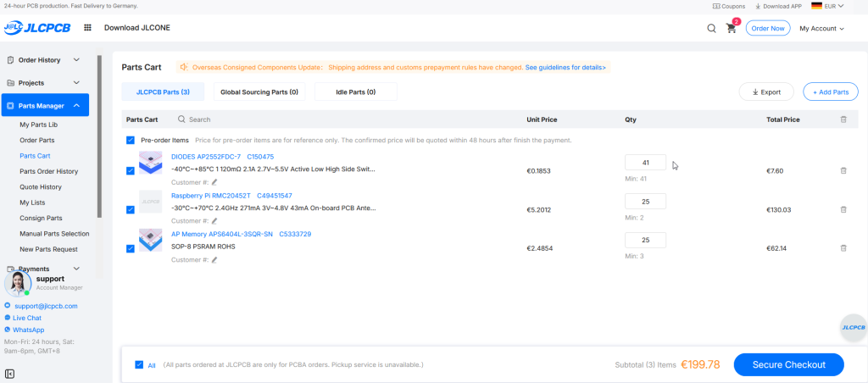Click the Export button

point(766,92)
